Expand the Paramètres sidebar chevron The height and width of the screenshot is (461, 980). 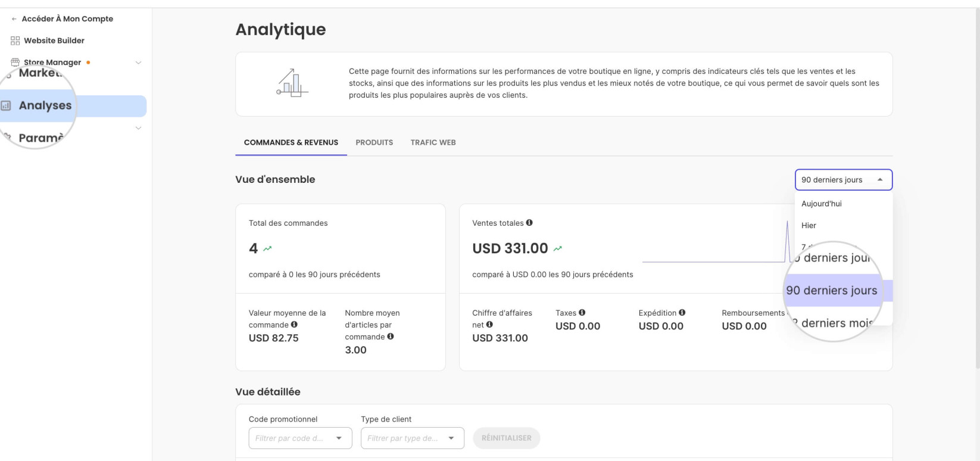[x=138, y=128]
